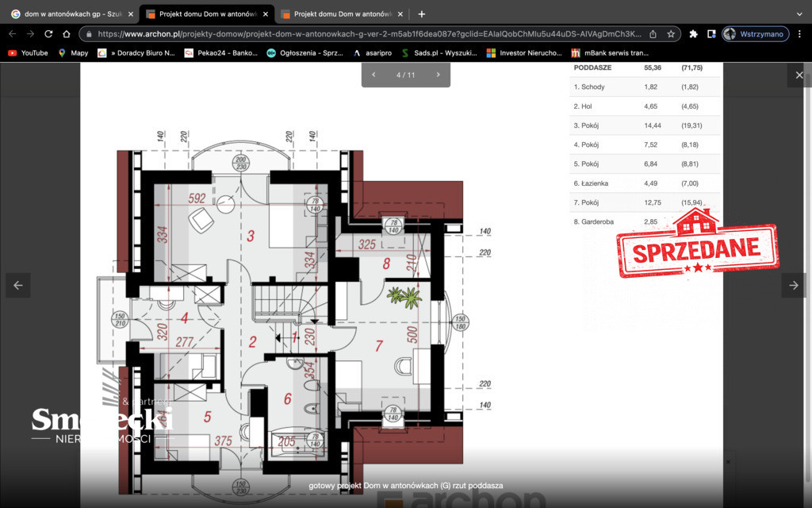Show next photo with right side arrow
Image resolution: width=812 pixels, height=508 pixels.
(793, 285)
